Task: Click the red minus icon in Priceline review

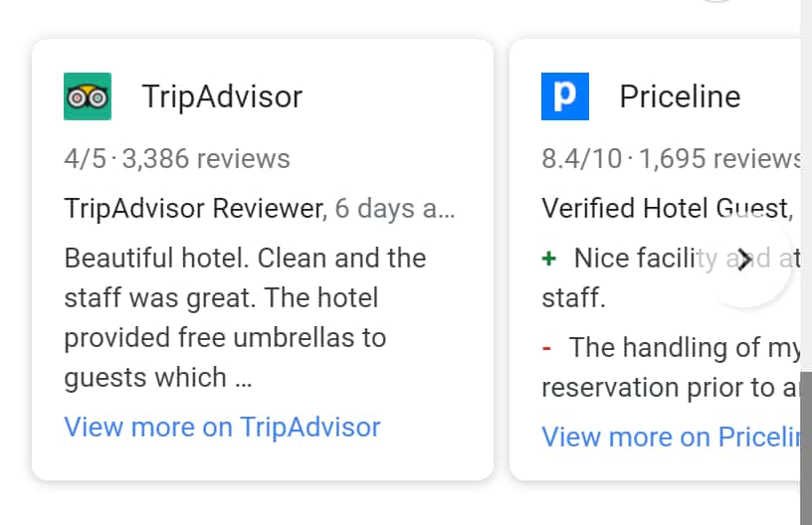Action: tap(546, 348)
